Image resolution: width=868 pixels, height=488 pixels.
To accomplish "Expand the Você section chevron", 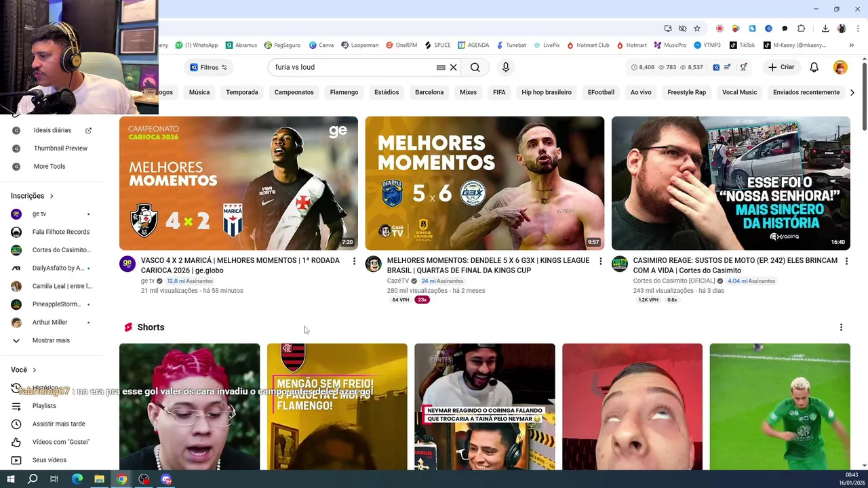I will click(35, 370).
